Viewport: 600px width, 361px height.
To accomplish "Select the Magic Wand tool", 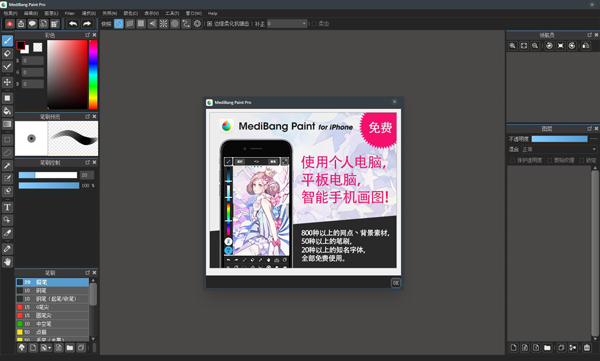I will 7,165.
